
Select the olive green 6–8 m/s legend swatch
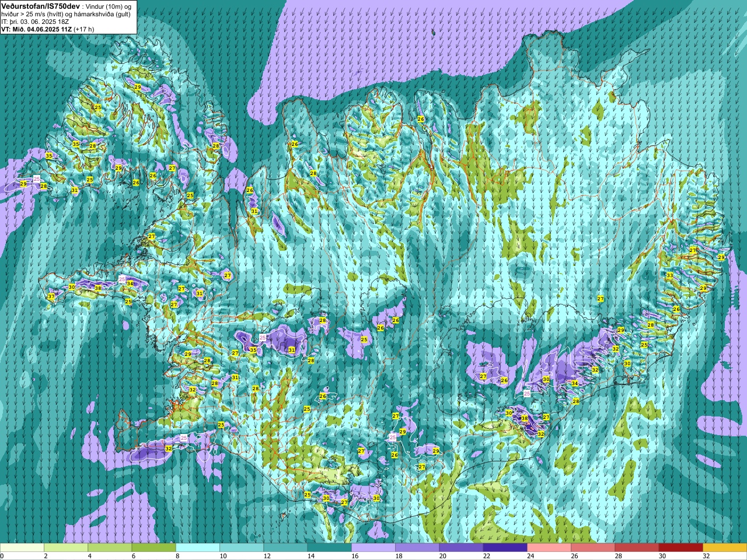(153, 548)
